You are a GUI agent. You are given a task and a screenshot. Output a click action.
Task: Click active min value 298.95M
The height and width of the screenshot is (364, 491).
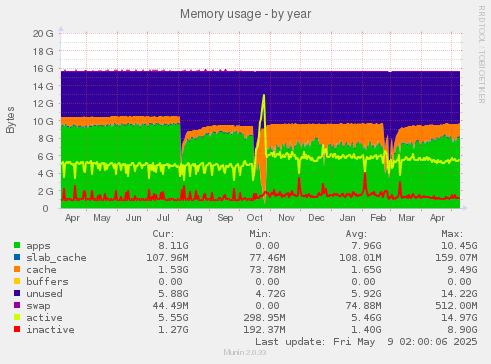click(264, 318)
